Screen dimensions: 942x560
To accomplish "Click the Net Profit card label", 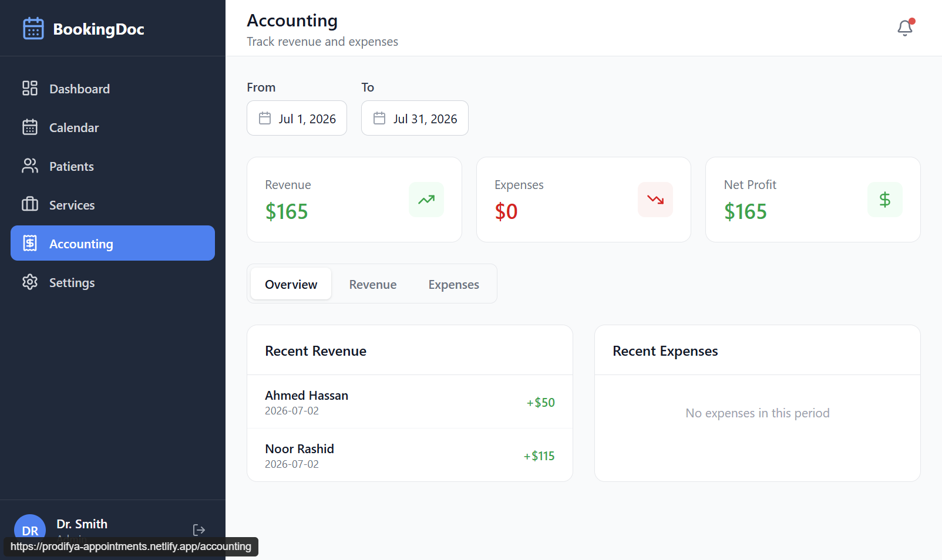I will 750,185.
